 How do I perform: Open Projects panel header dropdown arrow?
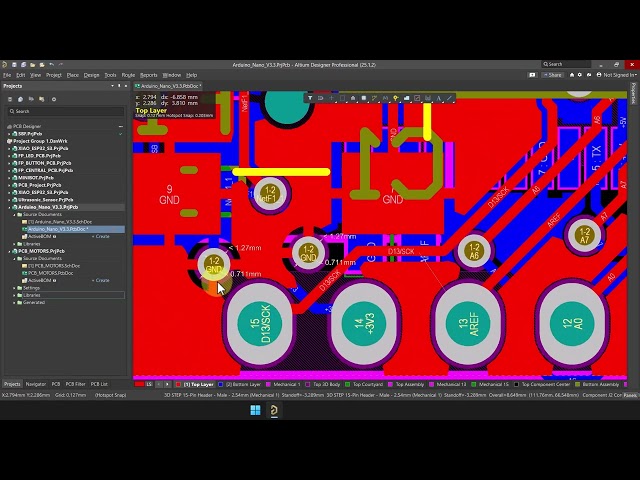click(112, 86)
